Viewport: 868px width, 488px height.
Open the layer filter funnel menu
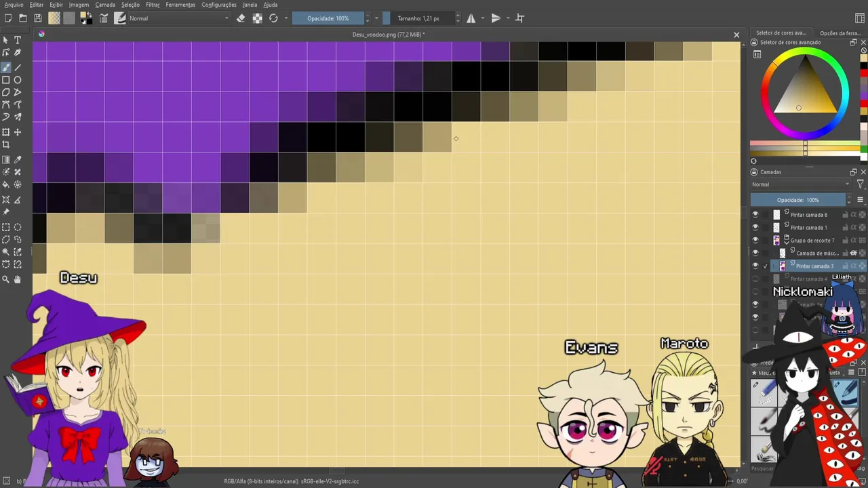click(x=861, y=184)
